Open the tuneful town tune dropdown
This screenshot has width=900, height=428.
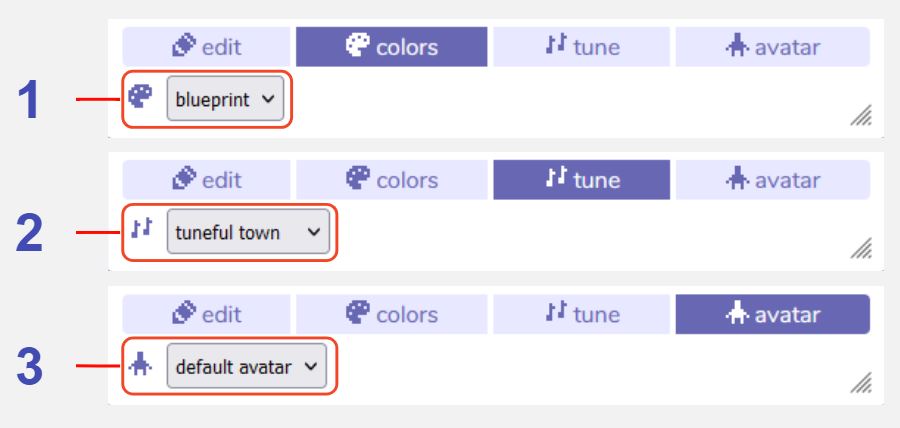(247, 232)
